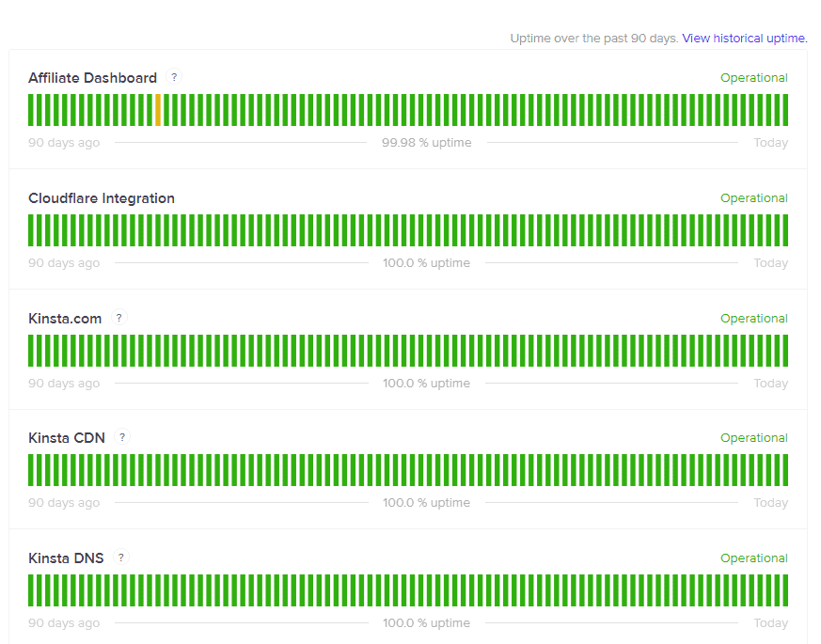Screen dimensions: 821x644
Task: Click the first uptime bar under Cloudflare Integration
Action: coord(32,230)
